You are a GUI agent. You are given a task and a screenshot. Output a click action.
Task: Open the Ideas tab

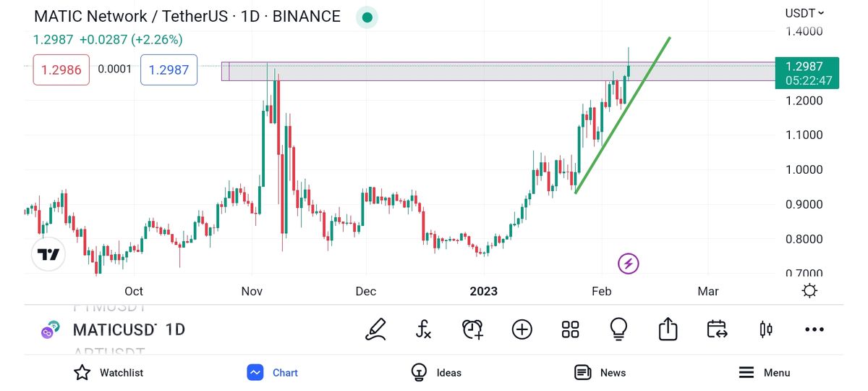click(436, 372)
